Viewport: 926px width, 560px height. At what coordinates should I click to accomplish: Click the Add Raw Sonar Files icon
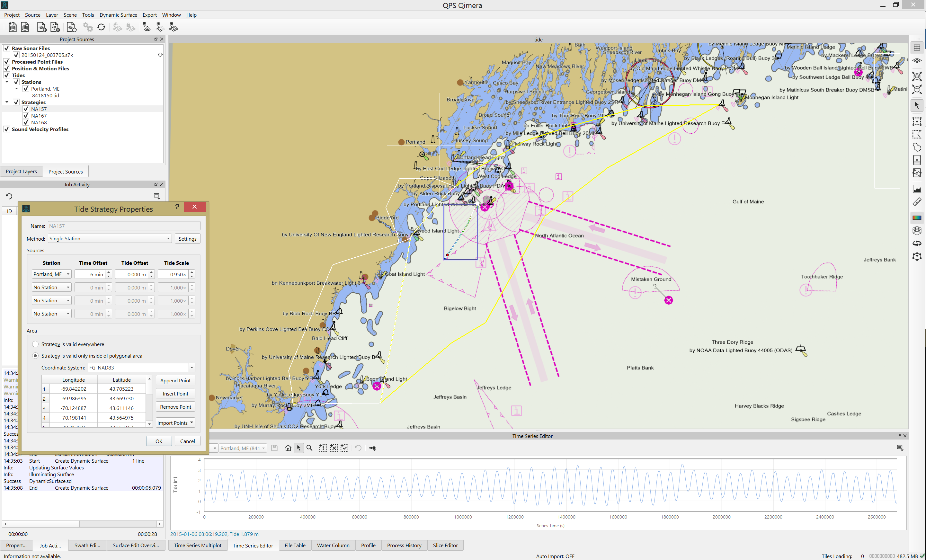pos(41,27)
